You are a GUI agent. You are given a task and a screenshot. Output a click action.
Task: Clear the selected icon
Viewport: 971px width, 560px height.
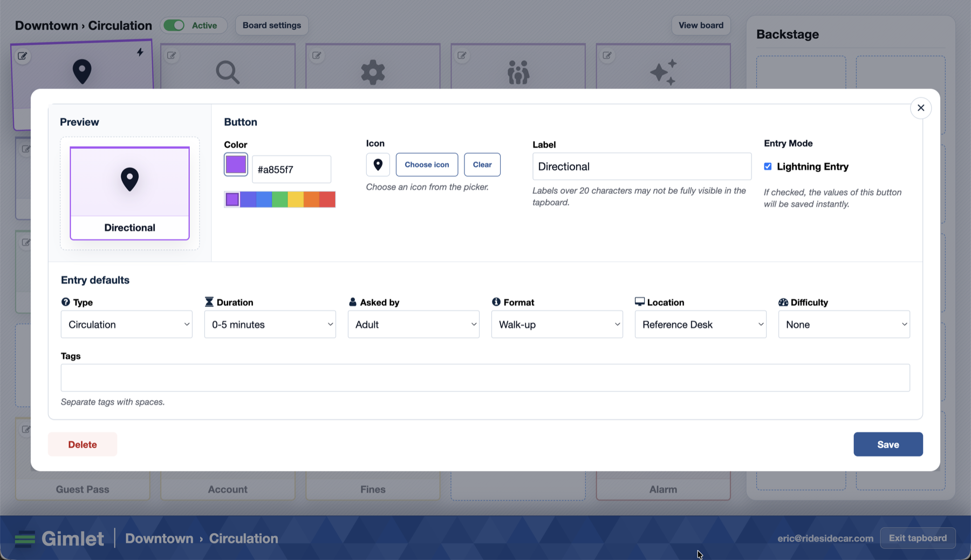(x=482, y=165)
